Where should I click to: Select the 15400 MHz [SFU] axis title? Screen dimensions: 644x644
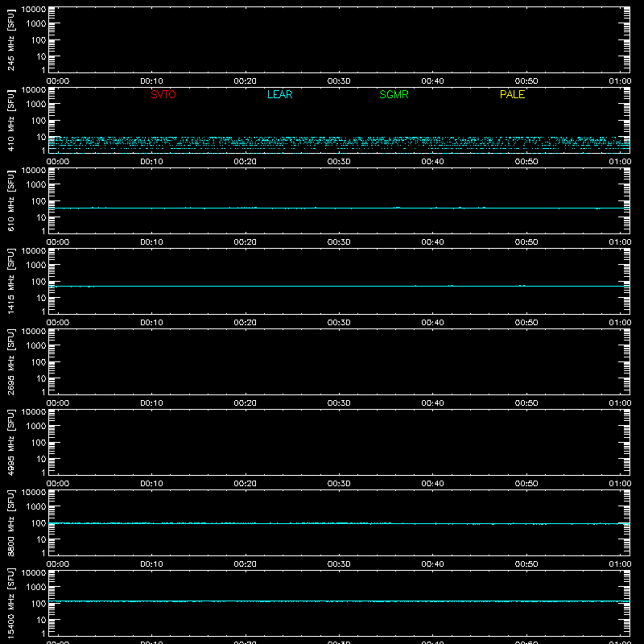coord(11,603)
